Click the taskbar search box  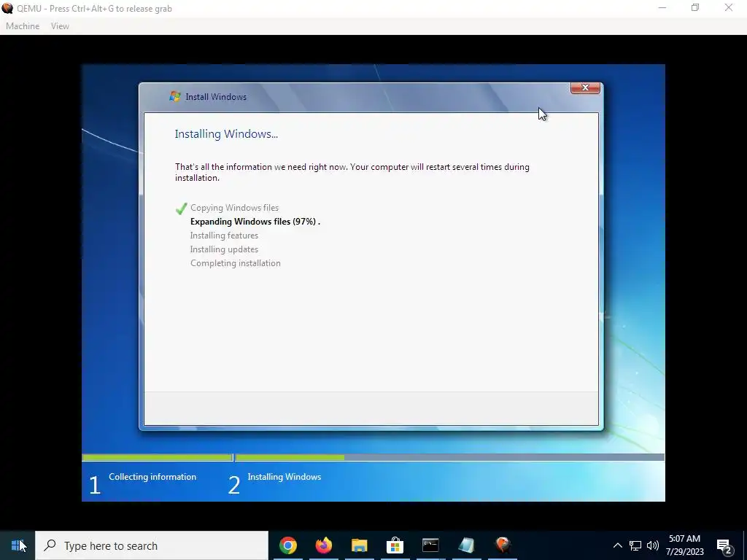tap(152, 545)
